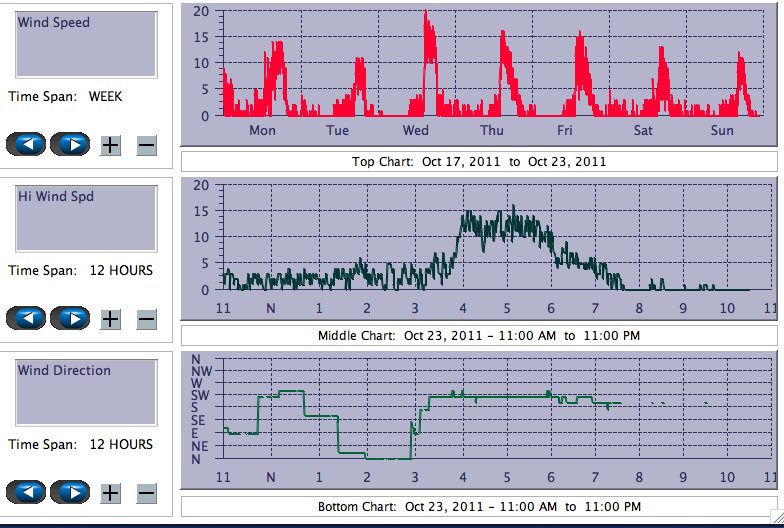Open the Wind Direction data selector box

click(x=86, y=392)
